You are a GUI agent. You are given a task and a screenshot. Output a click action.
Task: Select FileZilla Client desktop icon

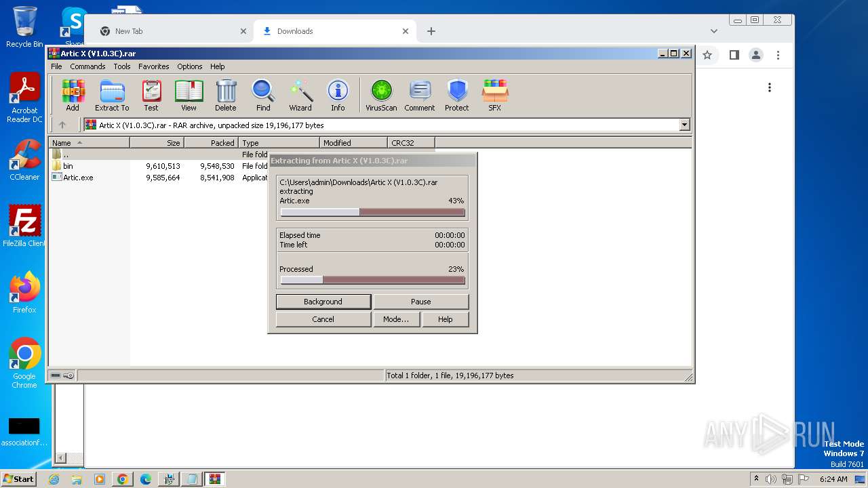[24, 226]
